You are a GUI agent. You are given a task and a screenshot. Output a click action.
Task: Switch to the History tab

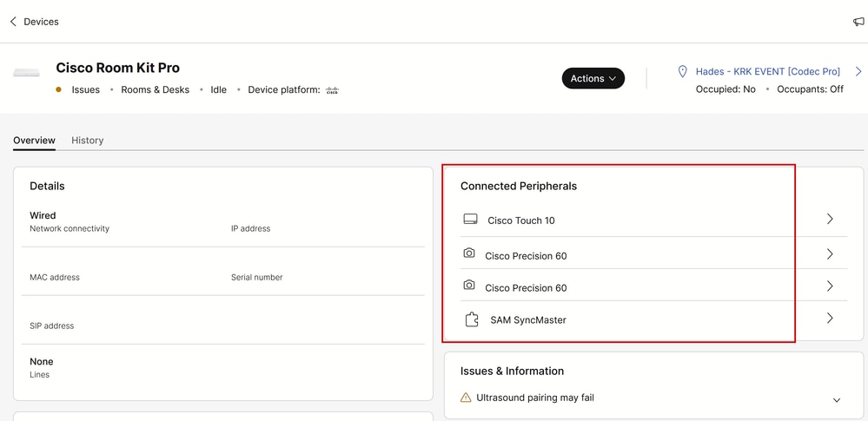pos(88,140)
